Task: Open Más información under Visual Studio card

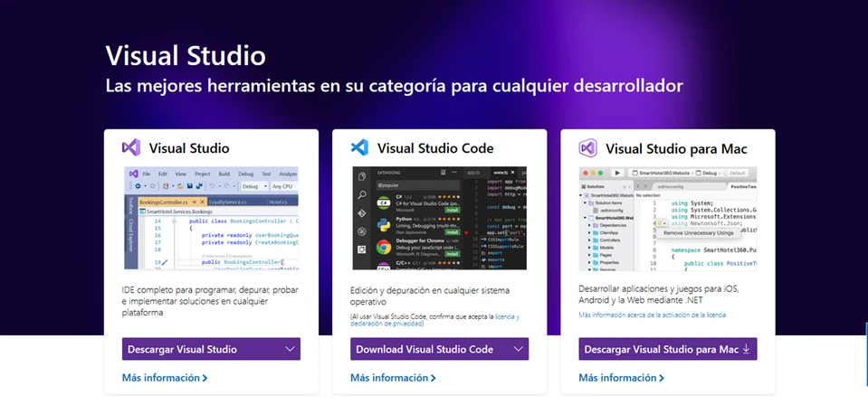Action: click(x=165, y=378)
